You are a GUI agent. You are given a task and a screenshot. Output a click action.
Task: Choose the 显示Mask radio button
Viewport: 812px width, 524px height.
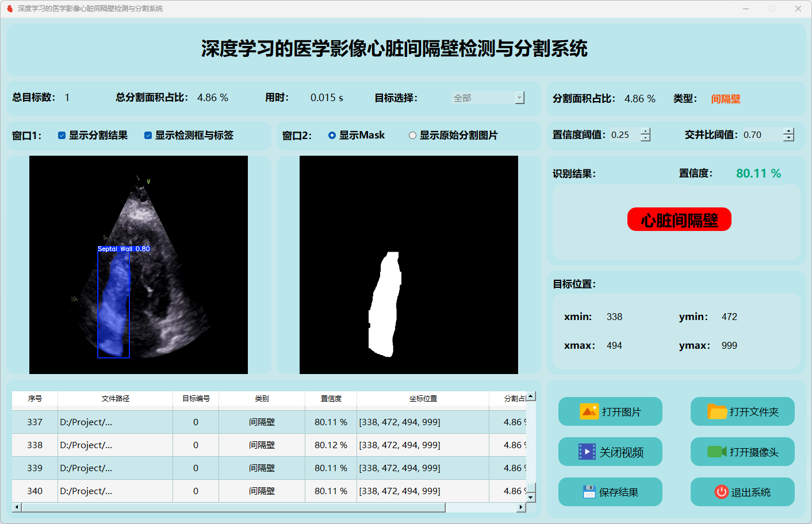(332, 136)
